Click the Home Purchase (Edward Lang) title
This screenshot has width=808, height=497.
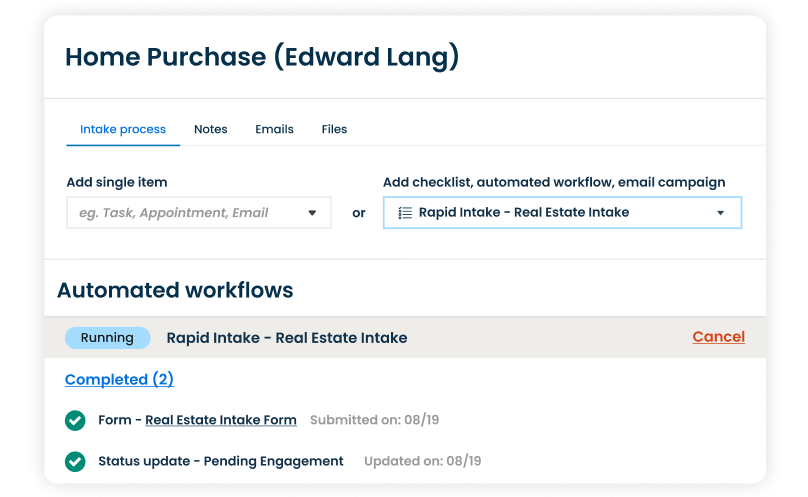(262, 57)
